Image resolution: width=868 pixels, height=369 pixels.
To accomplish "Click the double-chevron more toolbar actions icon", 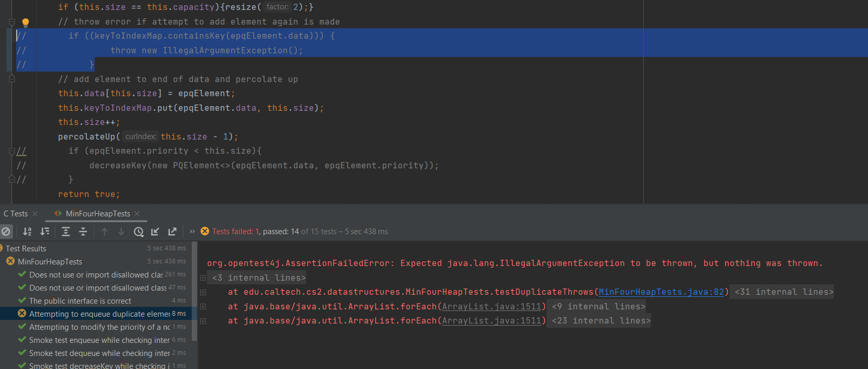I will (x=192, y=232).
